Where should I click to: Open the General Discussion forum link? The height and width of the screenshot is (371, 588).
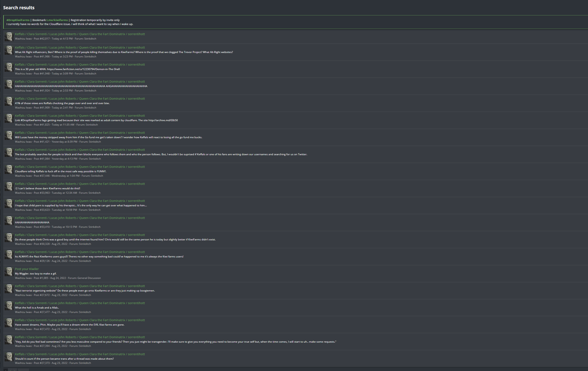coord(89,278)
